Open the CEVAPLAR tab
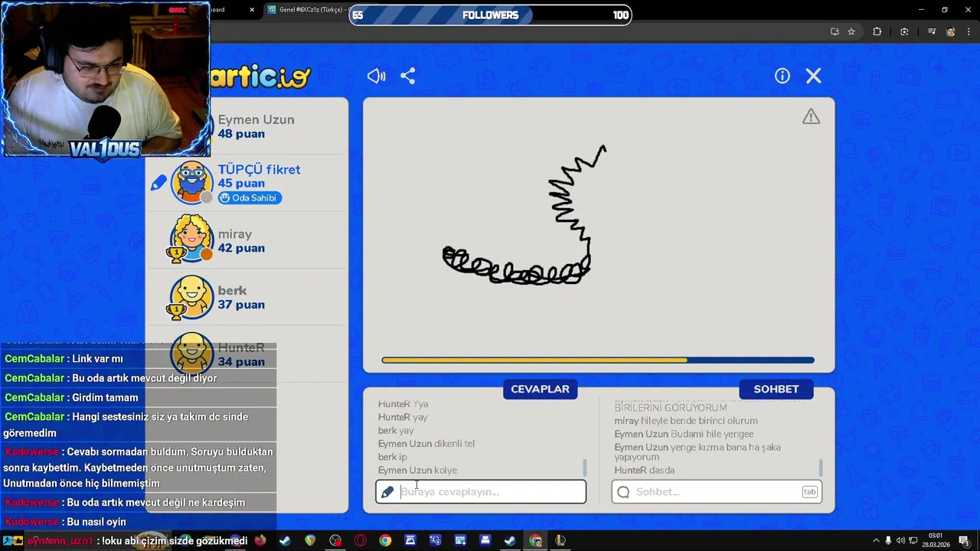This screenshot has width=980, height=551. (540, 389)
